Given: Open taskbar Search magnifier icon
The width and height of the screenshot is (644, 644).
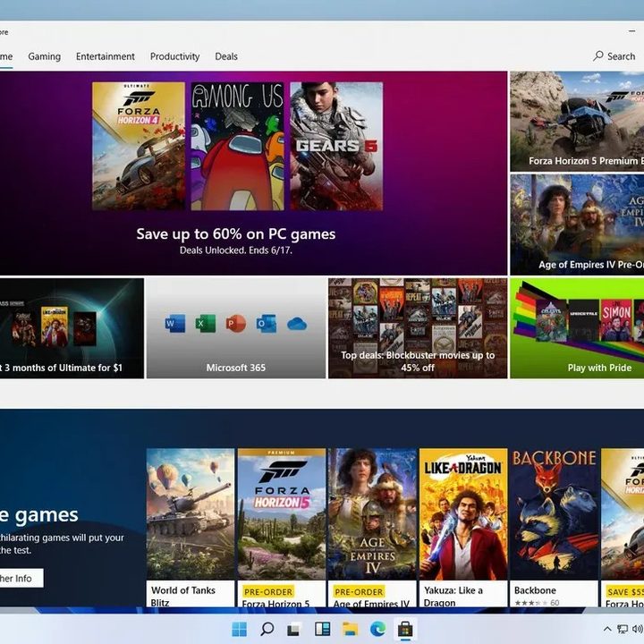Looking at the screenshot, I should tap(267, 629).
